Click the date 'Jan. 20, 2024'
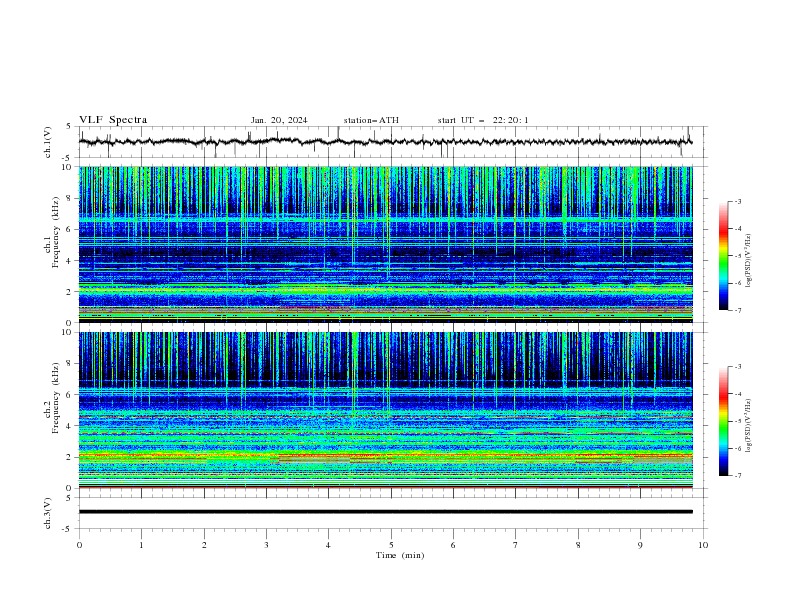The height and width of the screenshot is (612, 792). [x=279, y=120]
